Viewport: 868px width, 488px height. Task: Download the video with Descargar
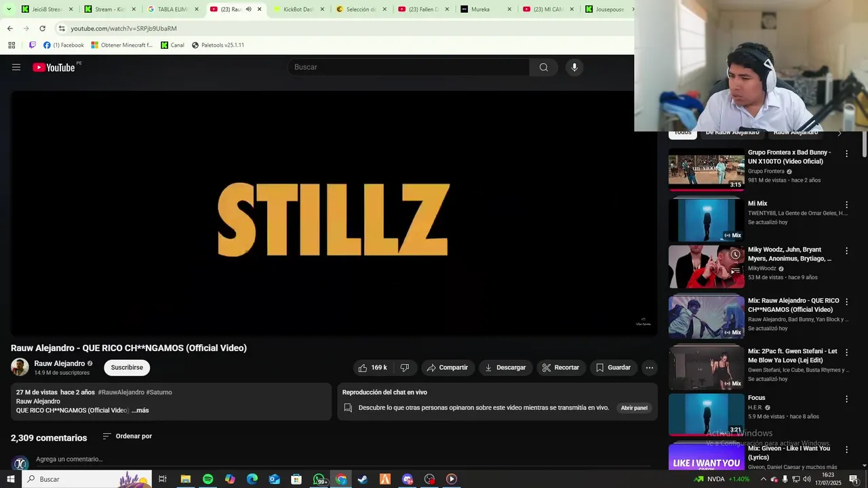(x=506, y=367)
